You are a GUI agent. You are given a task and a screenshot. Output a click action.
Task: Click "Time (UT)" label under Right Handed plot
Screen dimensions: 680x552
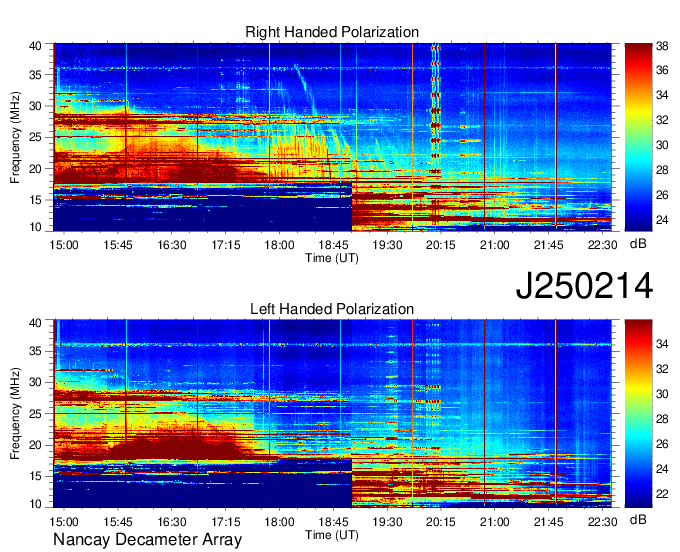pos(332,258)
